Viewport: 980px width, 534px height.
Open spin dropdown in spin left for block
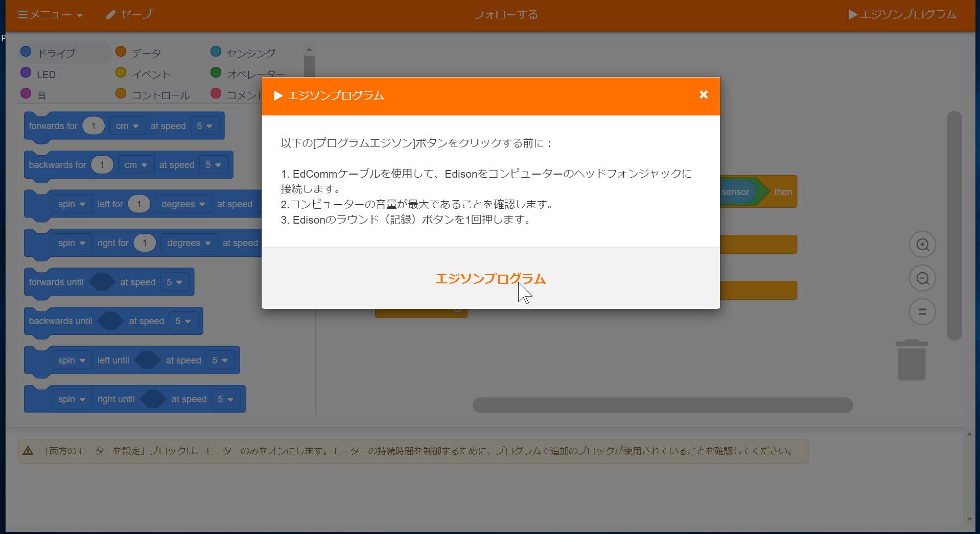(x=72, y=204)
